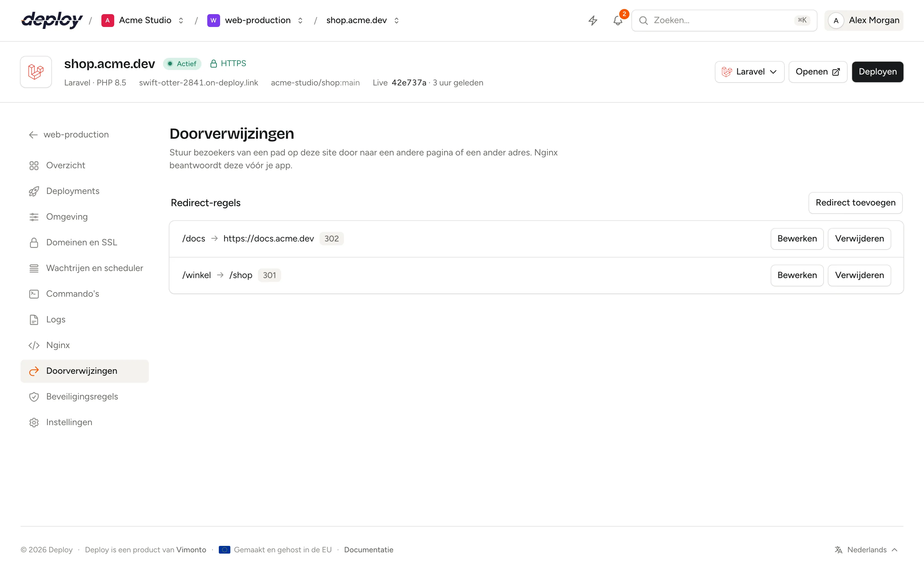
Task: Click the search magnifier icon
Action: 643,20
